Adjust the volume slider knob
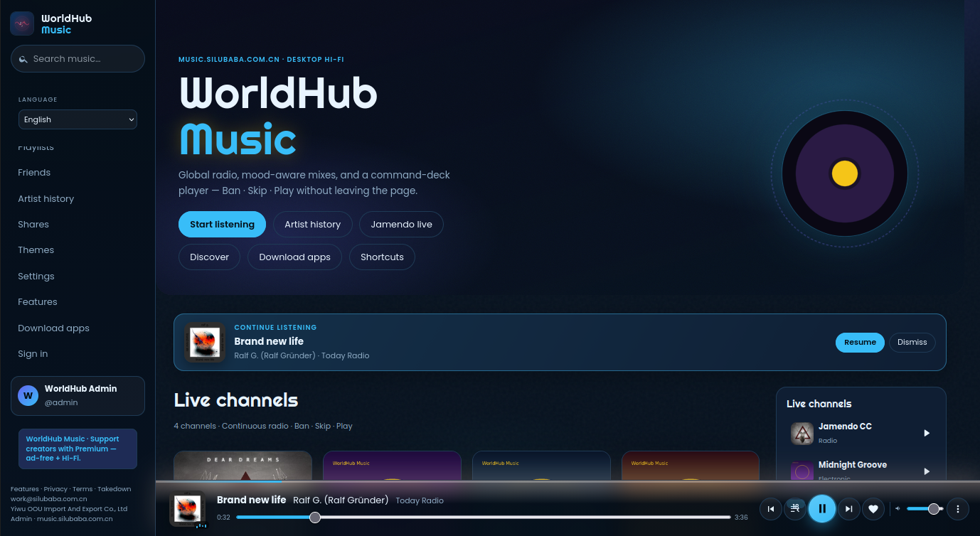The image size is (980, 536). point(934,508)
